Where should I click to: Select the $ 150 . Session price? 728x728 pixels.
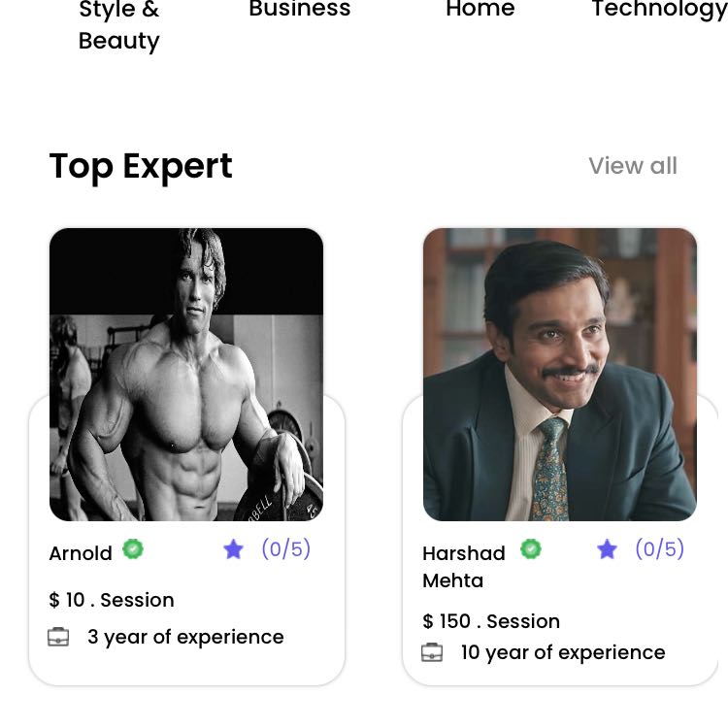coord(491,621)
